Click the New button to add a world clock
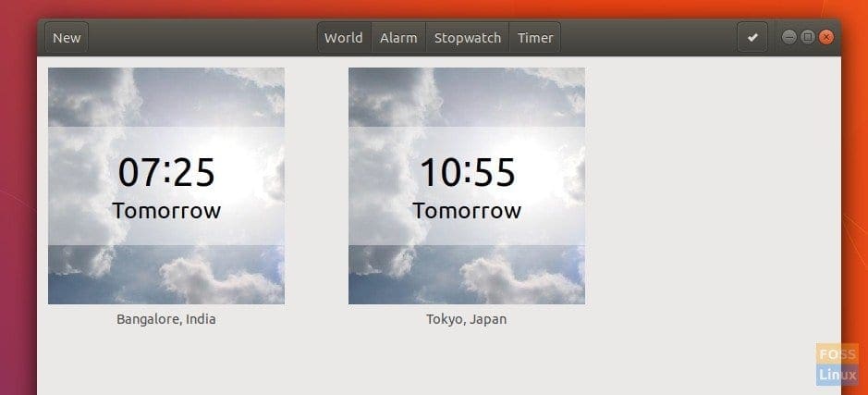Image resolution: width=868 pixels, height=395 pixels. click(67, 38)
